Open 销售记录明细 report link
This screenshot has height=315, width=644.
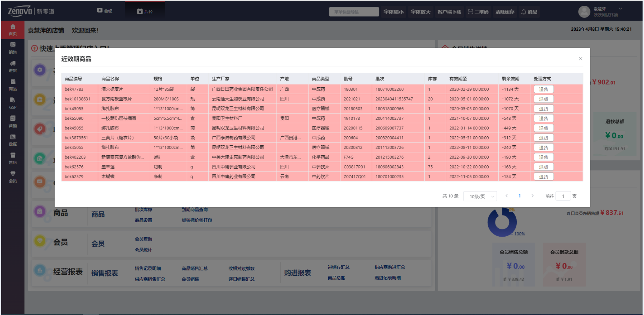[x=148, y=269]
